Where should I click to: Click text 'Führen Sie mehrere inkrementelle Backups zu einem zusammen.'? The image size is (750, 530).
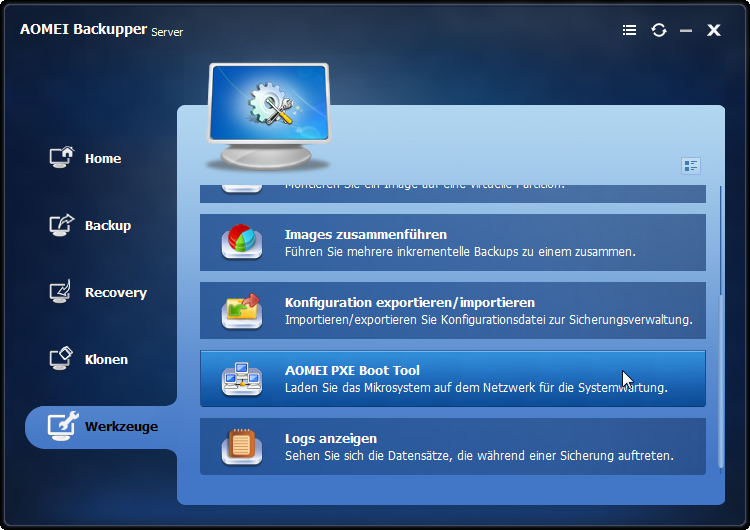click(460, 252)
